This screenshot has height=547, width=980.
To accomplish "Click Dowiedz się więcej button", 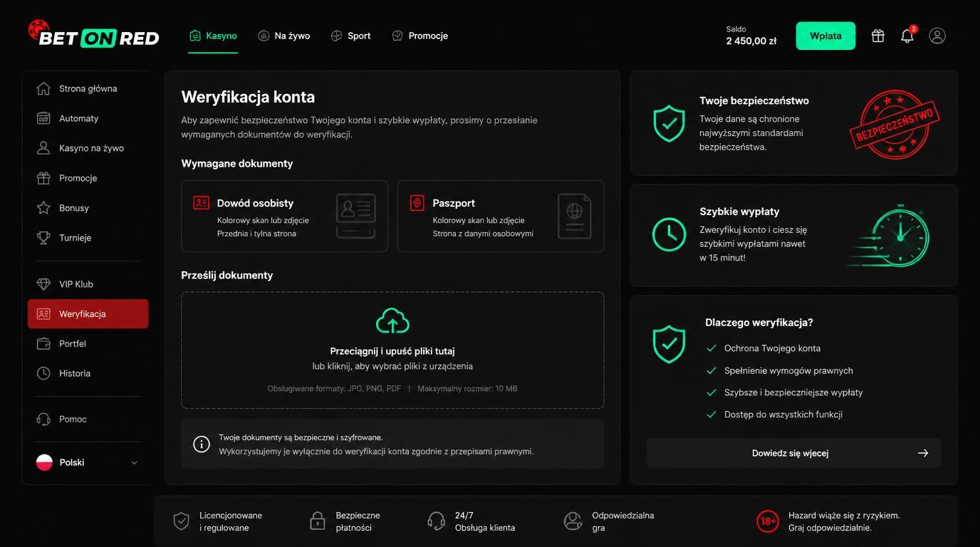I will [793, 453].
